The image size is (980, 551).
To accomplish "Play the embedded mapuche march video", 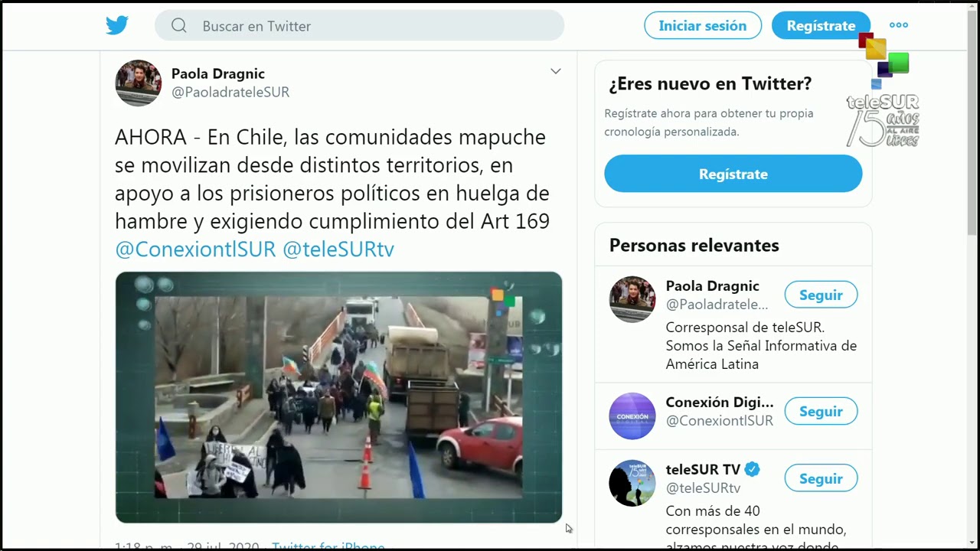I will pos(338,397).
